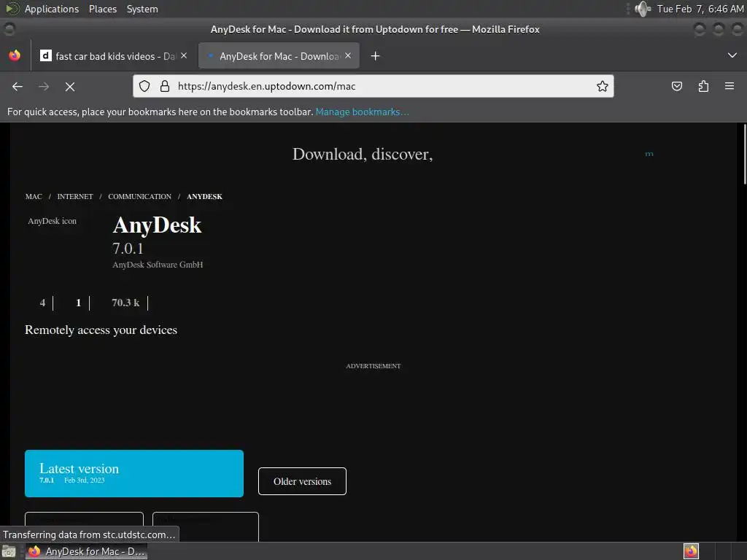Click the AnyDesk Software GmbH developer name
747x560 pixels.
click(158, 265)
